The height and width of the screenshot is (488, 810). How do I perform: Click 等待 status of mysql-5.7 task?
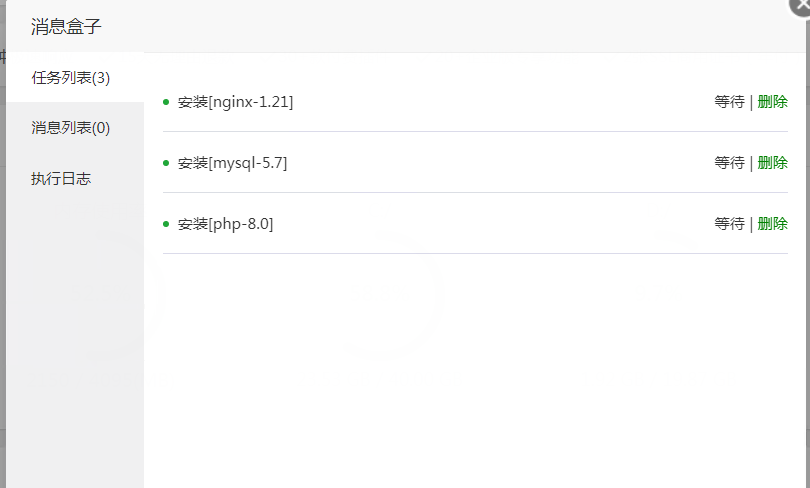pyautogui.click(x=729, y=163)
